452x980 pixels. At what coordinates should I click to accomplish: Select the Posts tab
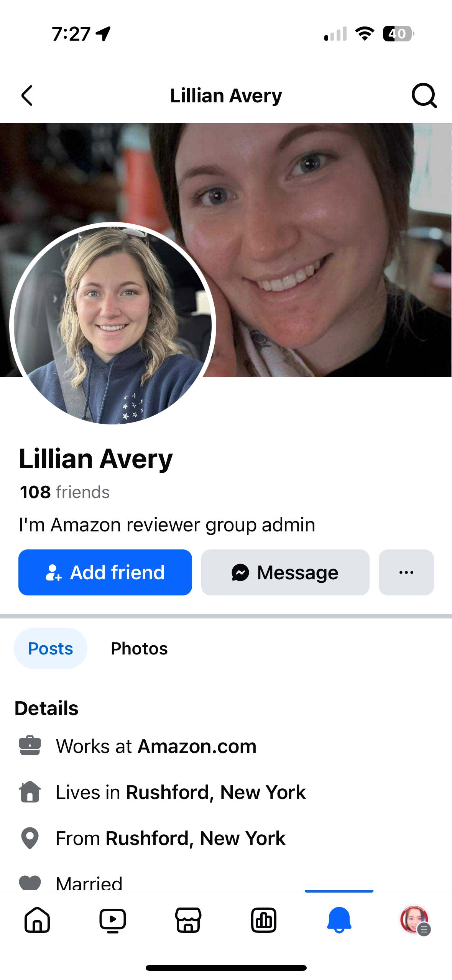click(51, 648)
